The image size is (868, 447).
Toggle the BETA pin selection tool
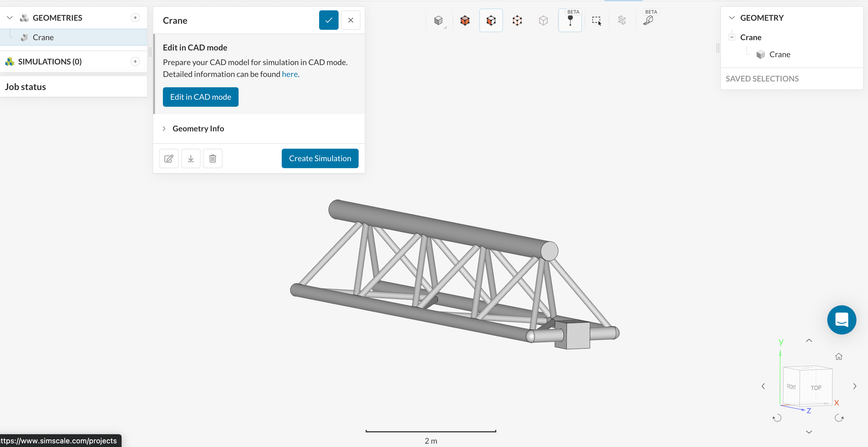click(x=570, y=21)
